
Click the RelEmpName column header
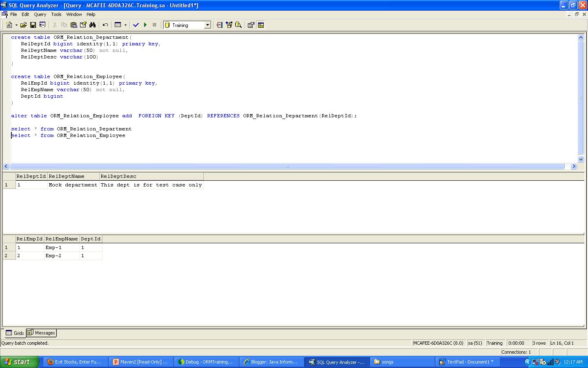[62, 239]
